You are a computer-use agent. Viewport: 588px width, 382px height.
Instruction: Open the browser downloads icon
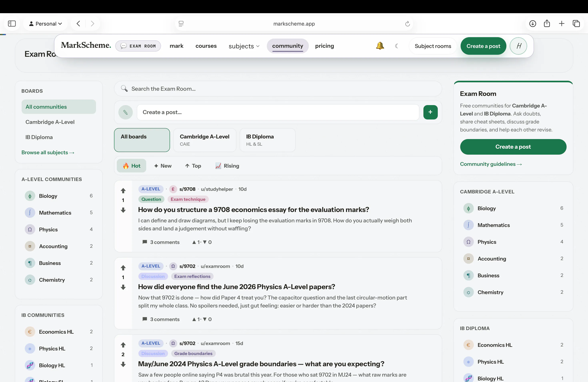pyautogui.click(x=533, y=23)
